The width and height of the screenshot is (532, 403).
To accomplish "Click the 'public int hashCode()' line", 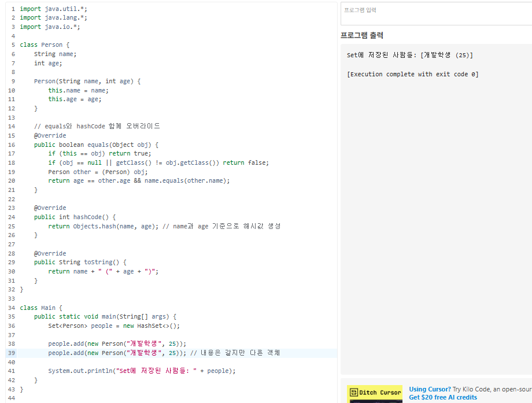I will tap(75, 217).
